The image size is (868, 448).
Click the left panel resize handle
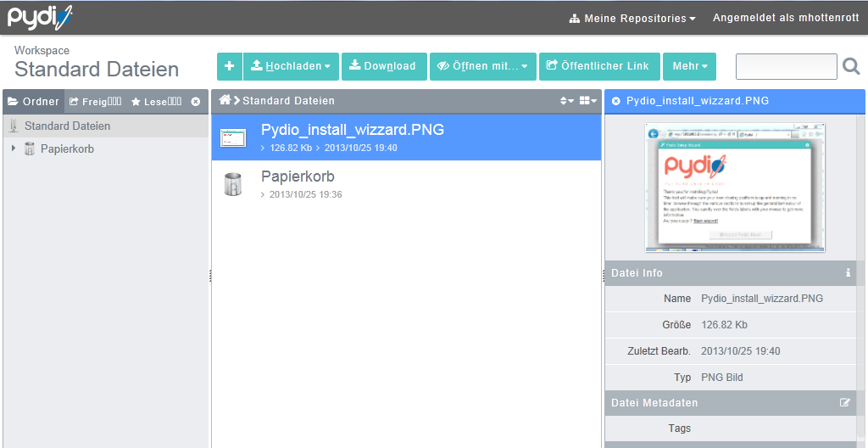[210, 276]
